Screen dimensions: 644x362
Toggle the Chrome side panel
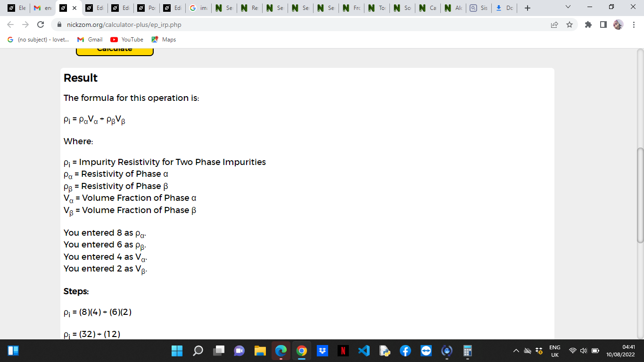tap(603, 25)
